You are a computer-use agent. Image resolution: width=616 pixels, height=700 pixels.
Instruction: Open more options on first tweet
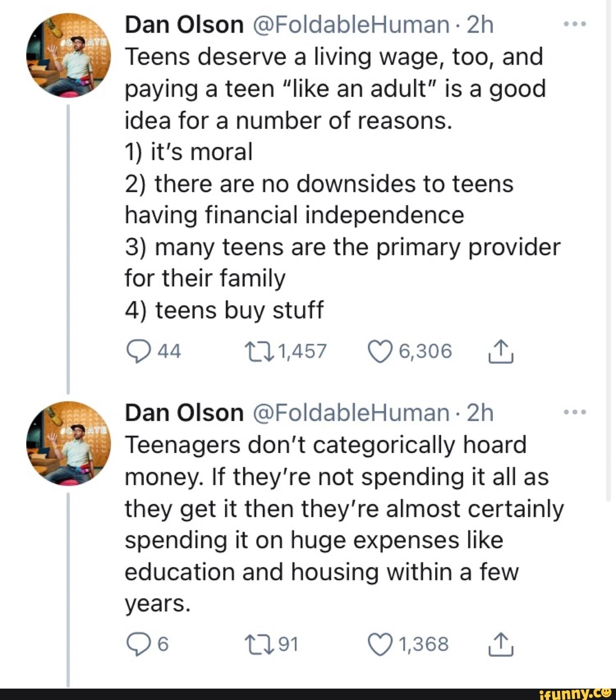point(574,25)
